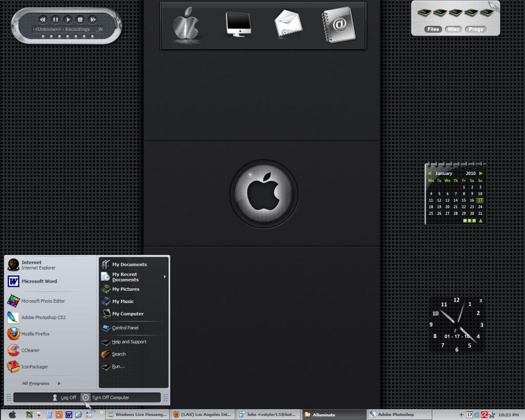Switch to Windows Live Messenger taskbar window
The image size is (525, 420).
(x=137, y=415)
